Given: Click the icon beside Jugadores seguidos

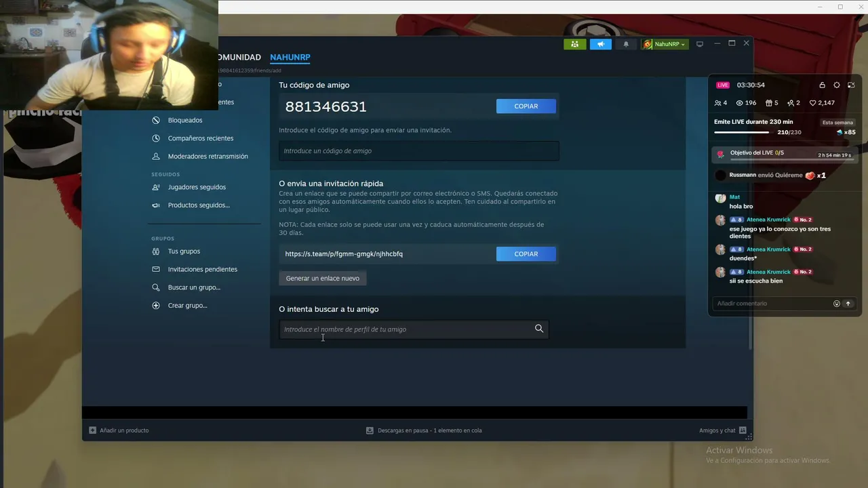Looking at the screenshot, I should 156,187.
